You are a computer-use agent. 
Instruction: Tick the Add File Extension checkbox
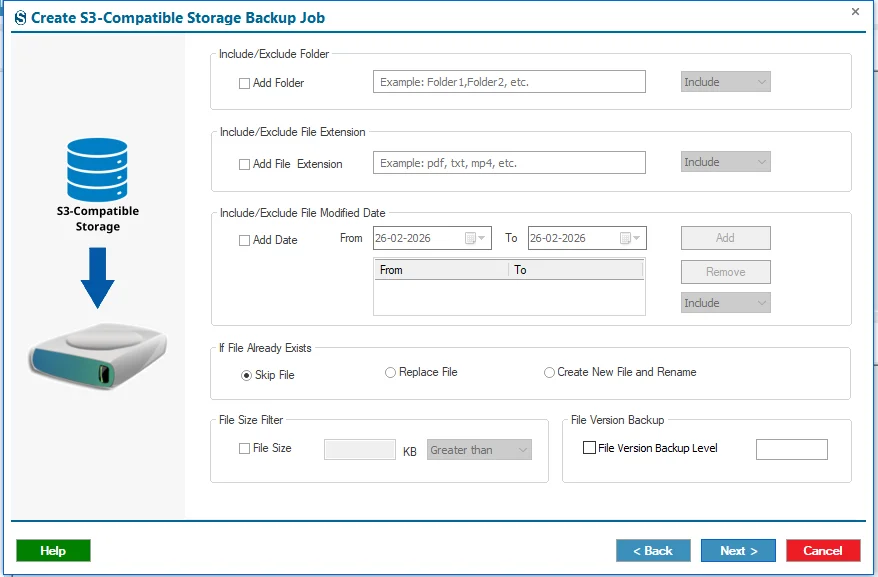[x=244, y=165]
